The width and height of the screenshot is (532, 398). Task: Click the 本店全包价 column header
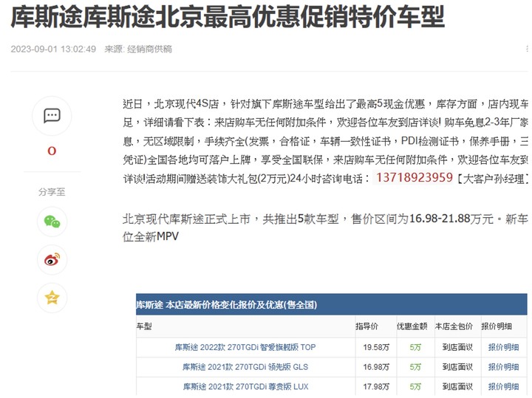(454, 326)
